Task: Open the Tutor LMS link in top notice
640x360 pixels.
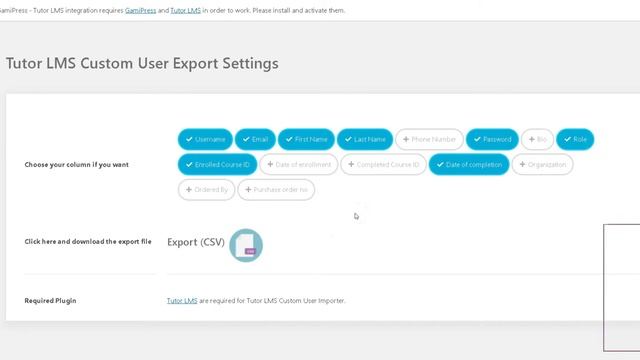Action: click(185, 11)
